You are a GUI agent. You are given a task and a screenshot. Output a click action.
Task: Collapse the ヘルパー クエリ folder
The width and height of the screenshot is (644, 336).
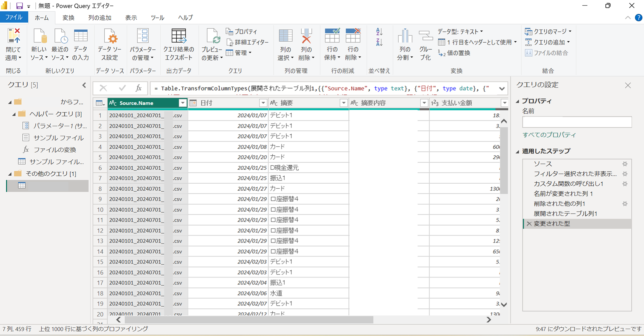point(14,114)
